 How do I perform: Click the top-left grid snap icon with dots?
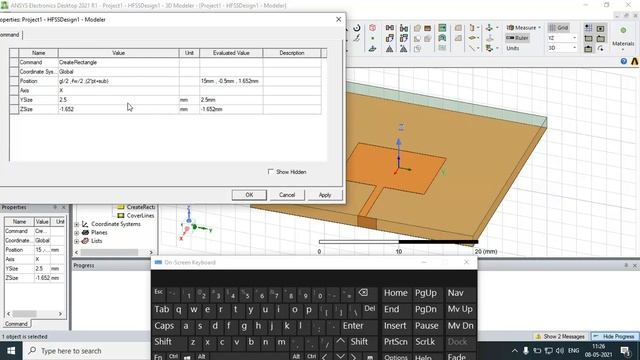click(588, 28)
